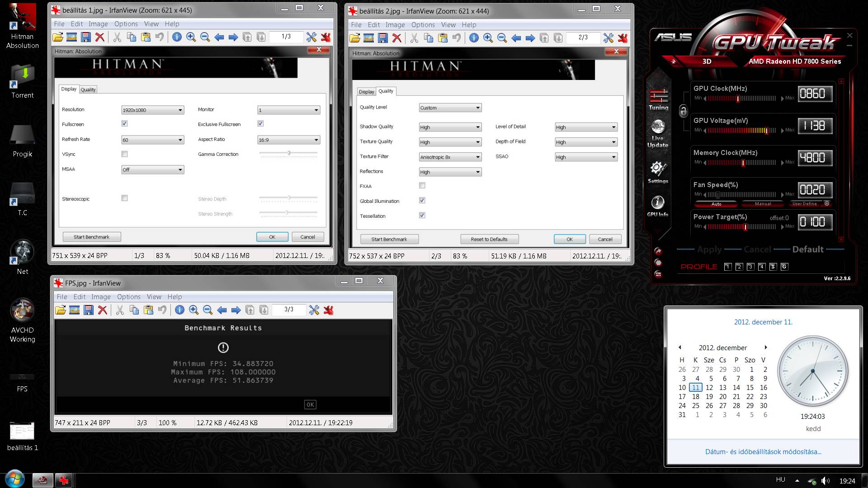868x488 pixels.
Task: Toggle lock icon linking GPU clock and voltage
Action: [684, 111]
